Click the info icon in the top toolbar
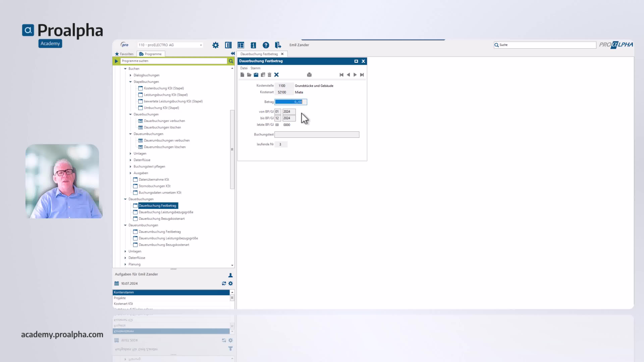Screen dimensions: 644x362 coord(253,45)
